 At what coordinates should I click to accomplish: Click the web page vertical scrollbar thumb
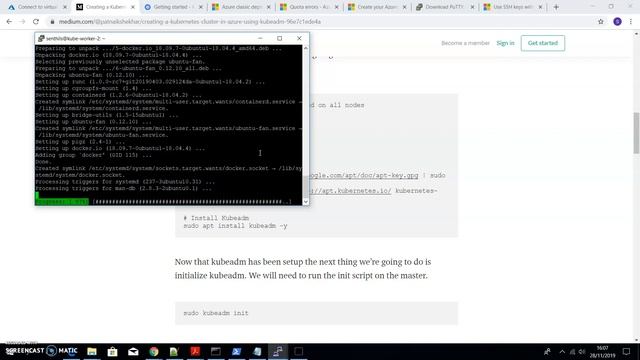(636, 133)
